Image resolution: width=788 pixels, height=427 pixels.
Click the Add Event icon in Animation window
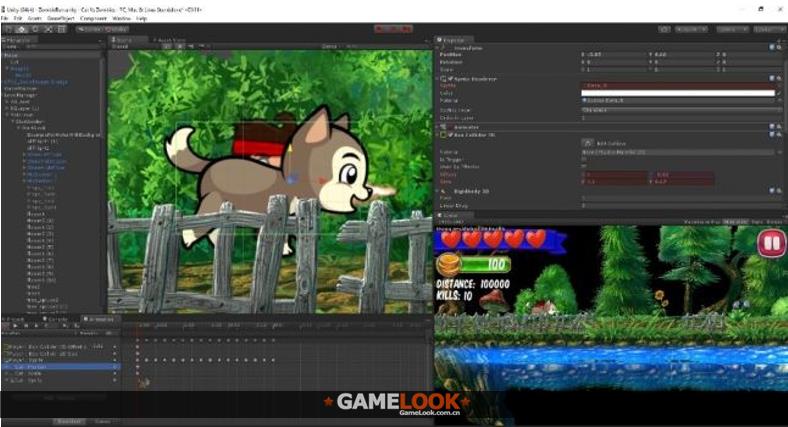76,326
